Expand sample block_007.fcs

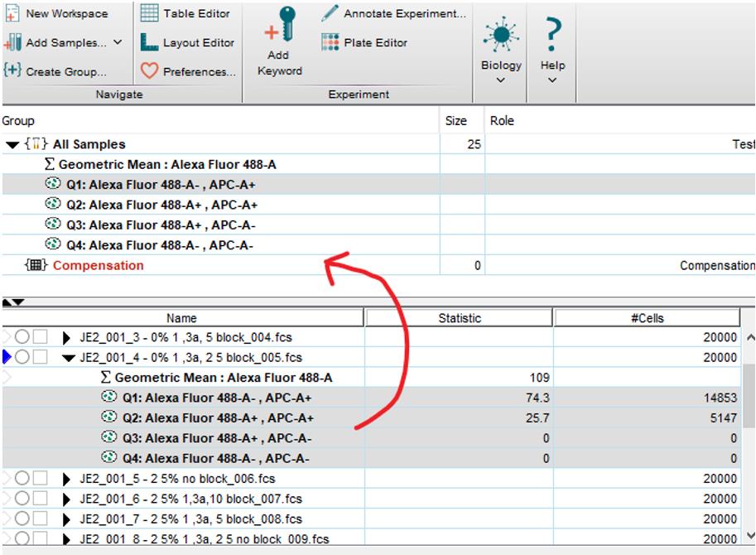click(66, 499)
